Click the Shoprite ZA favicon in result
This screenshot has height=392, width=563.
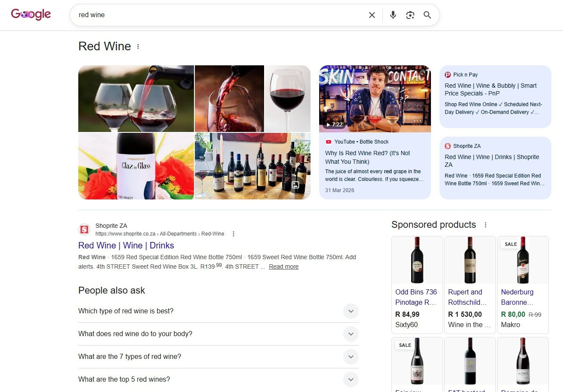84,230
